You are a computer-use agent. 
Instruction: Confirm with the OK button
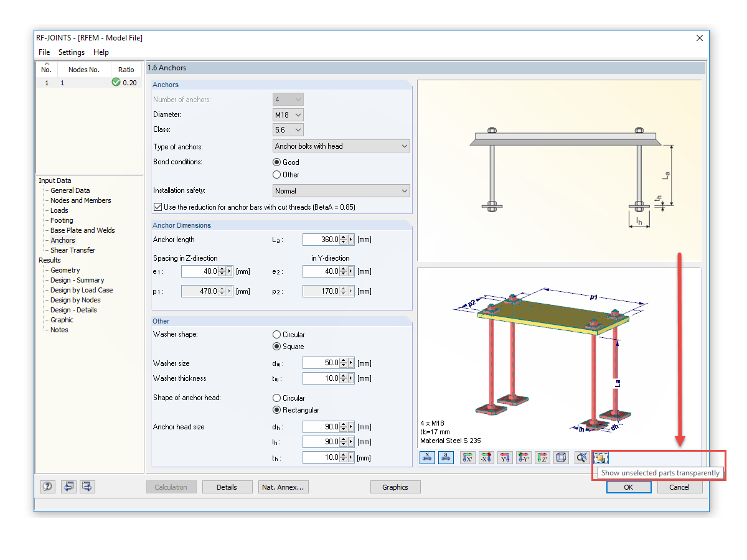pyautogui.click(x=629, y=487)
